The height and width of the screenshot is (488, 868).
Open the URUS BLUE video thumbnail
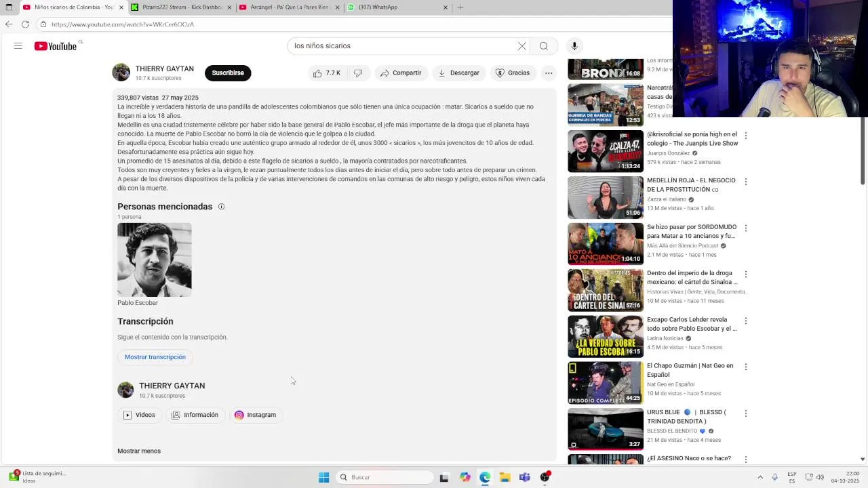pyautogui.click(x=606, y=428)
